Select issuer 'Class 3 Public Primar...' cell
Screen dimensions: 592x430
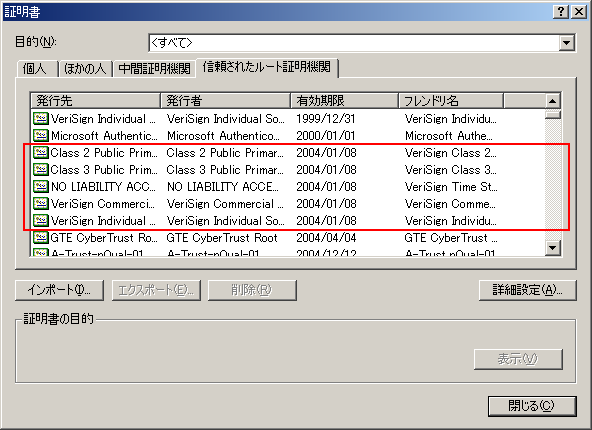tap(225, 170)
